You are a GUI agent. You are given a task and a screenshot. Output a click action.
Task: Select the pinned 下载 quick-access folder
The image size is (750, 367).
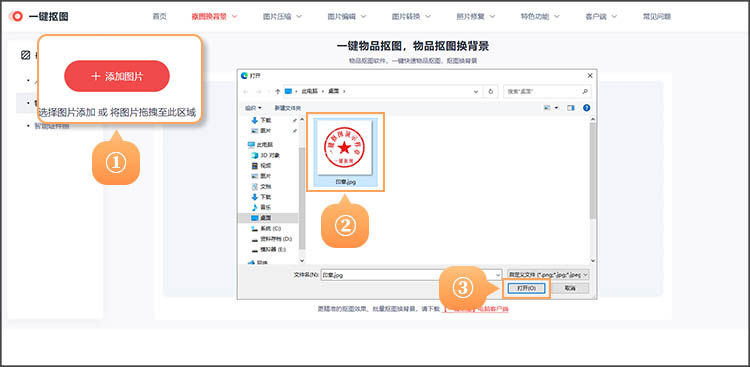(266, 121)
